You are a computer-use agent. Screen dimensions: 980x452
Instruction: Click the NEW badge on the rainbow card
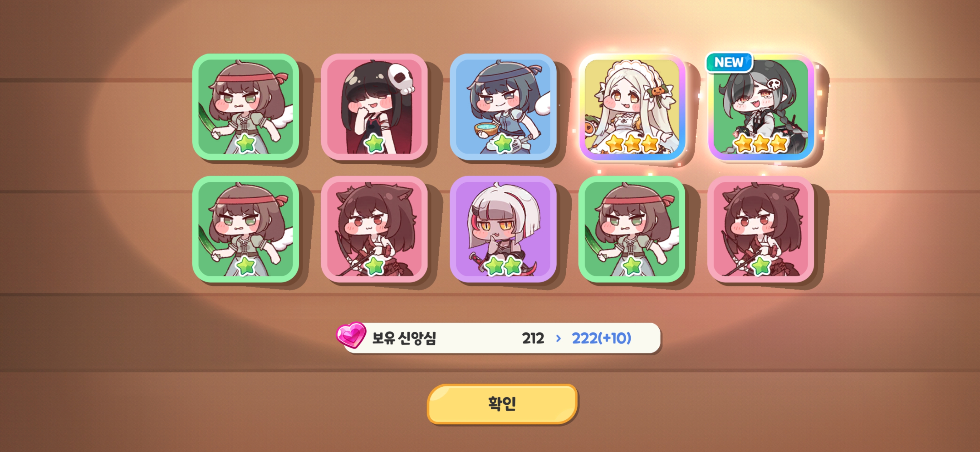[729, 62]
